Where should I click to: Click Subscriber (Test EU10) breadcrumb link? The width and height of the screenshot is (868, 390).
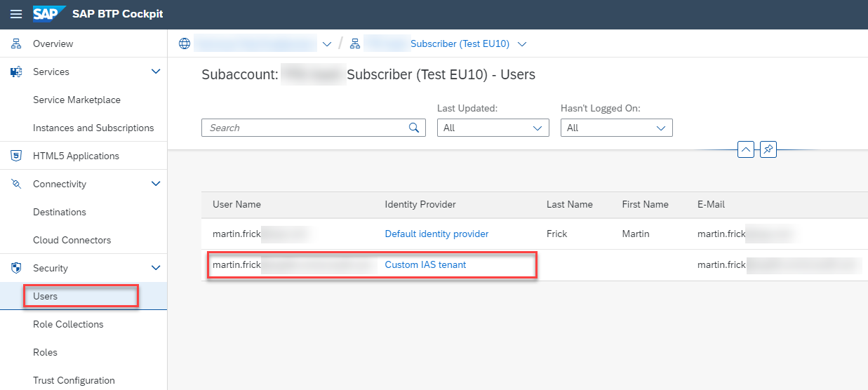(x=460, y=43)
